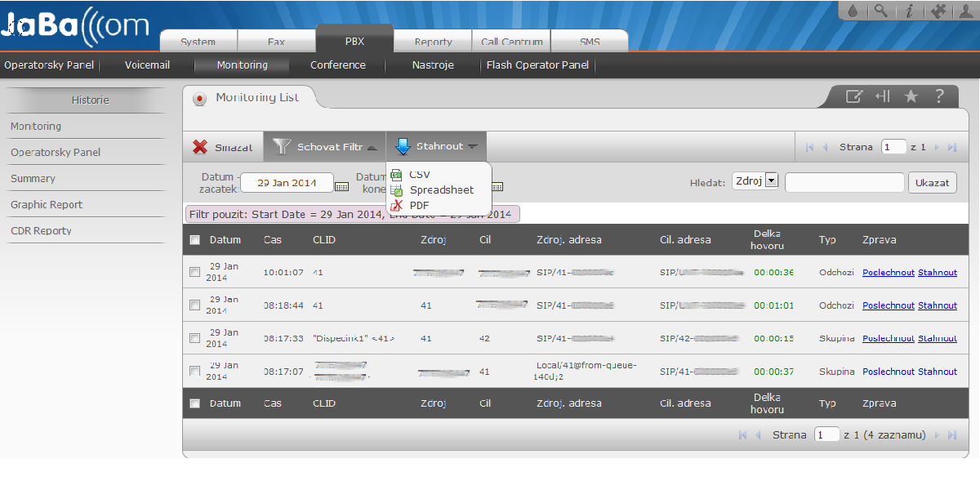Check the box for the 10:01:07 call row

(x=194, y=273)
